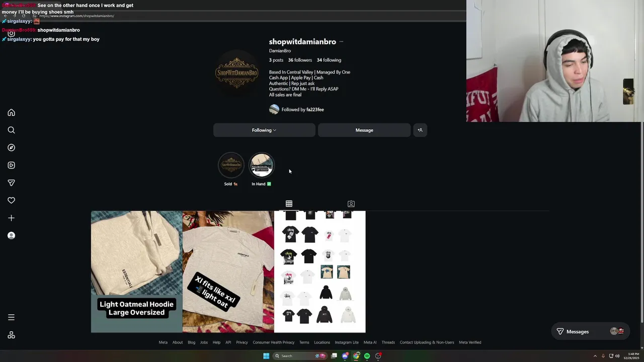Switch to the Posts grid tab
Image resolution: width=644 pixels, height=362 pixels.
(x=289, y=204)
